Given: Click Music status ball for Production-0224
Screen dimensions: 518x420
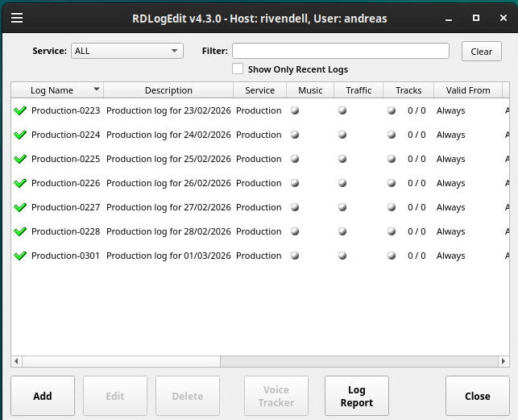Looking at the screenshot, I should pos(295,135).
